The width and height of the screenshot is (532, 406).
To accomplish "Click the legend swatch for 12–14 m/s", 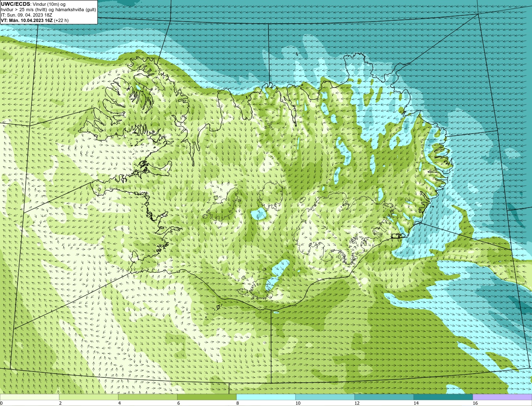I will coord(384,397).
